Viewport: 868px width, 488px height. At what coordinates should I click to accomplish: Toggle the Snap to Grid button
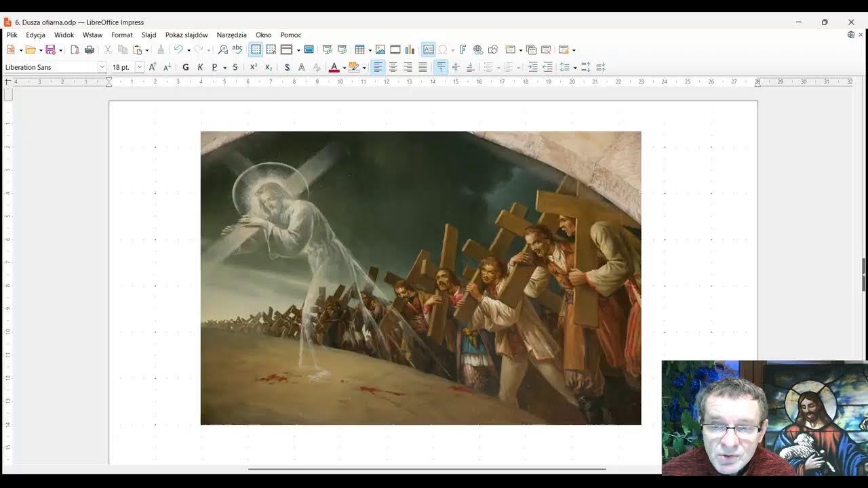(x=271, y=49)
